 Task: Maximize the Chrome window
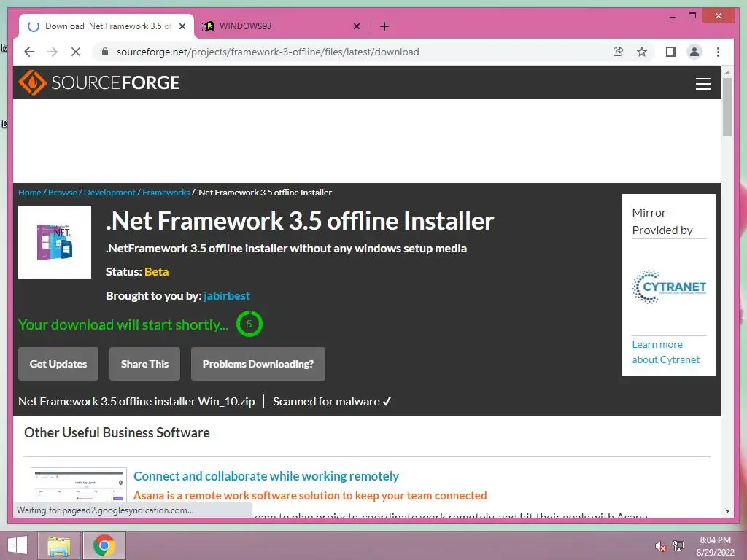(692, 16)
